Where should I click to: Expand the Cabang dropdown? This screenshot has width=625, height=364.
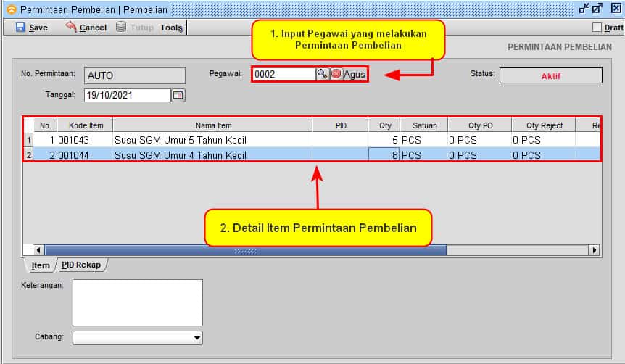(x=197, y=338)
